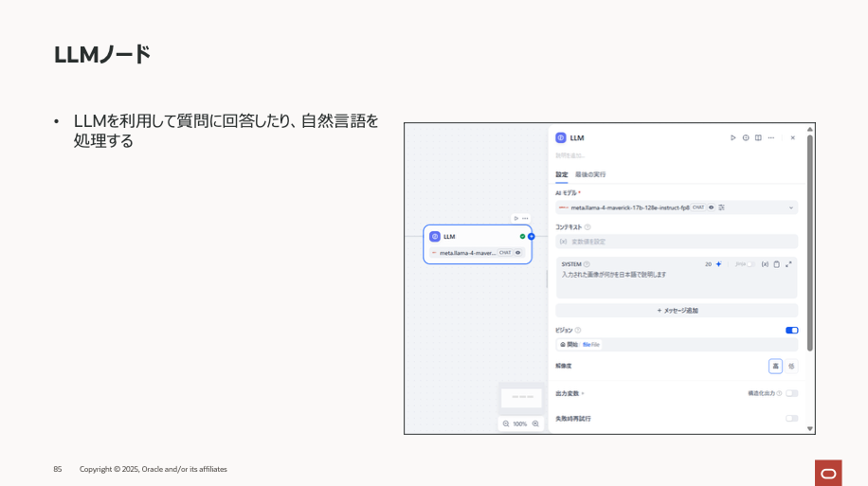The height and width of the screenshot is (486, 868).
Task: Click the scrollbar up arrow
Action: point(810,129)
